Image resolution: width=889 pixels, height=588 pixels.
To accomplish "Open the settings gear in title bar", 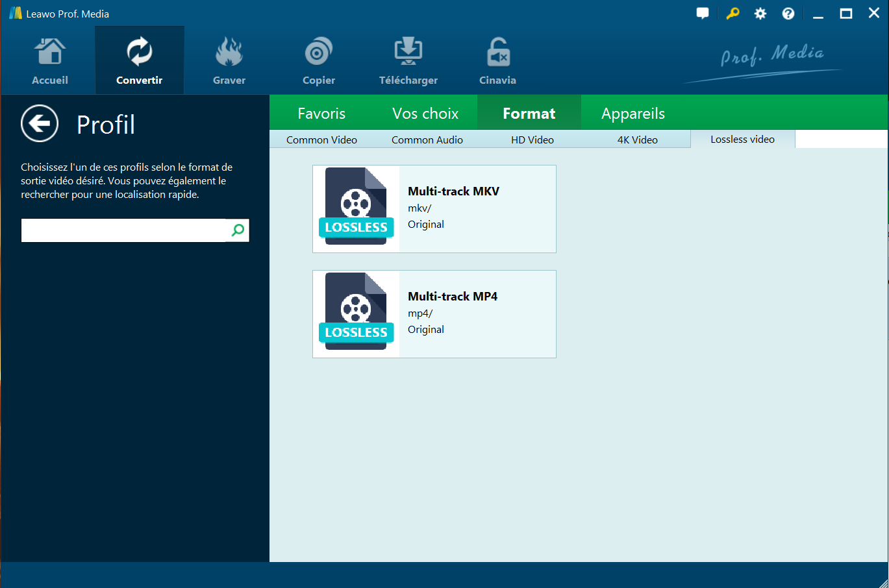I will point(760,14).
